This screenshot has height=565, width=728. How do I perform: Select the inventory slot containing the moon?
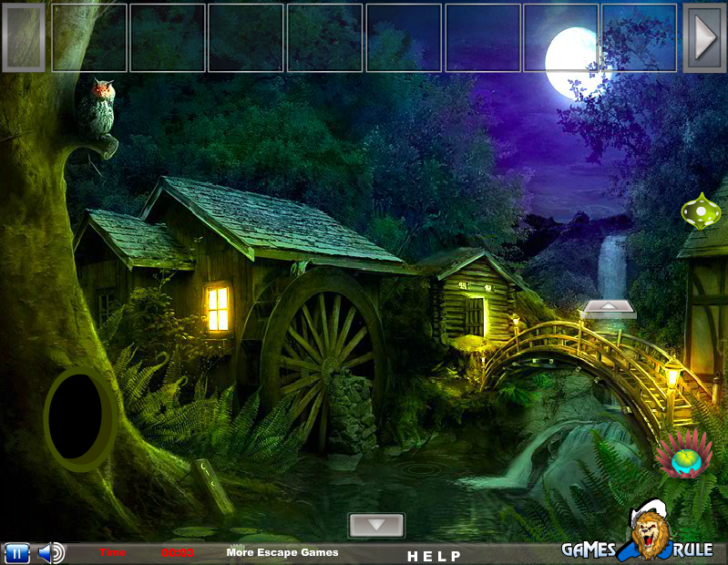coord(561,38)
